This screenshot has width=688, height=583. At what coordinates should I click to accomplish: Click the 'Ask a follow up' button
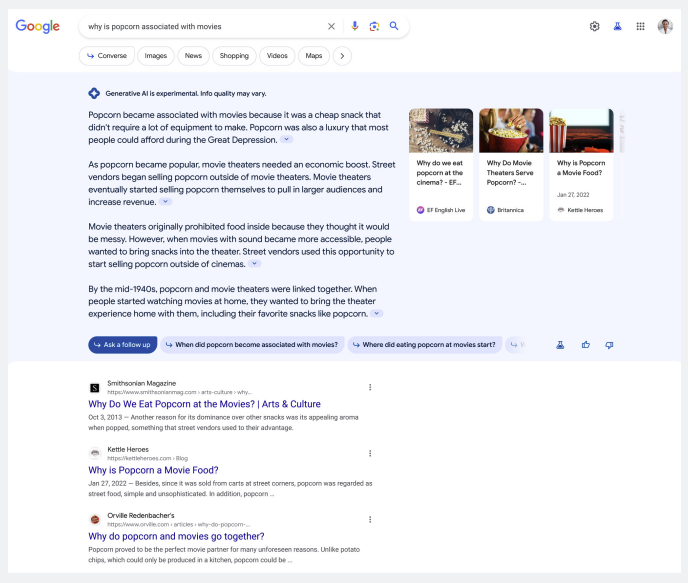coord(122,345)
